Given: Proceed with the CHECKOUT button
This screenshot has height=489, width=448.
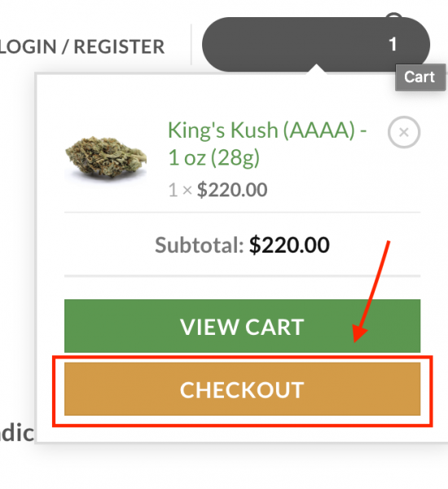Looking at the screenshot, I should [x=242, y=389].
